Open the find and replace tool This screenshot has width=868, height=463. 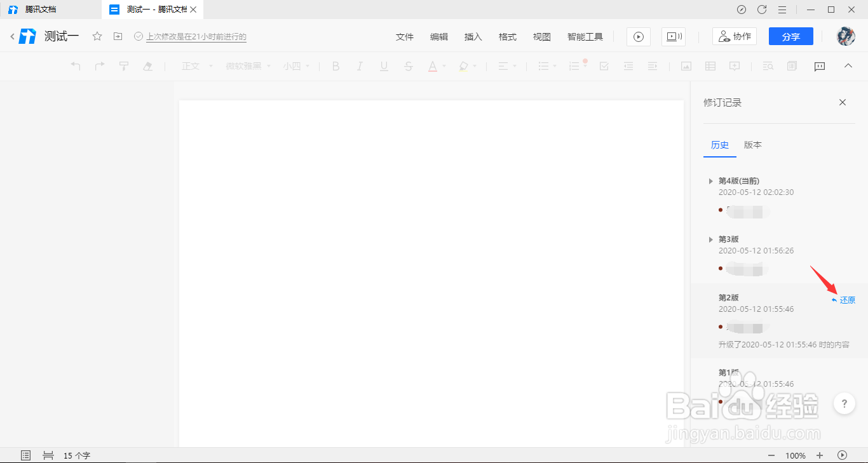coord(768,66)
